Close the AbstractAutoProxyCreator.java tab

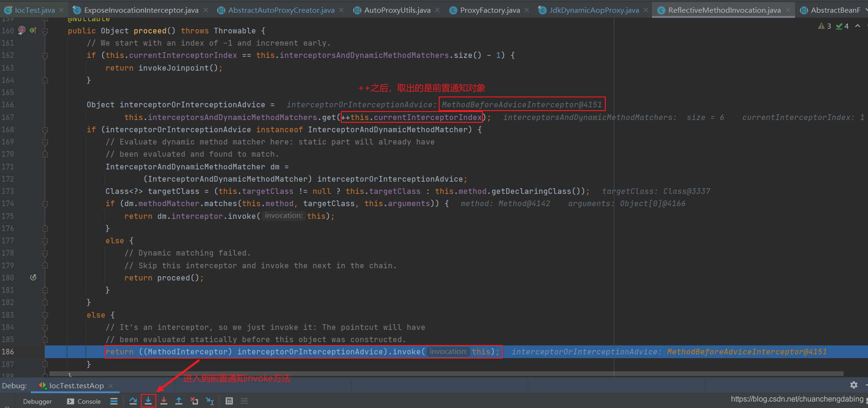[341, 10]
